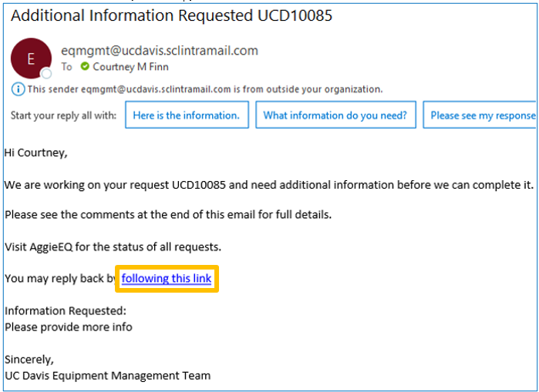Click the email subject 'Additional Information Requested UCD10085'
The height and width of the screenshot is (392, 539).
(x=171, y=15)
